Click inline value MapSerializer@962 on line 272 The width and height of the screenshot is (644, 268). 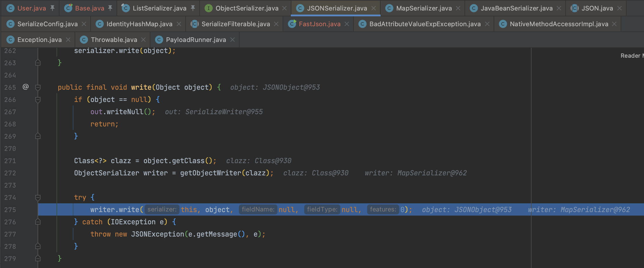432,173
